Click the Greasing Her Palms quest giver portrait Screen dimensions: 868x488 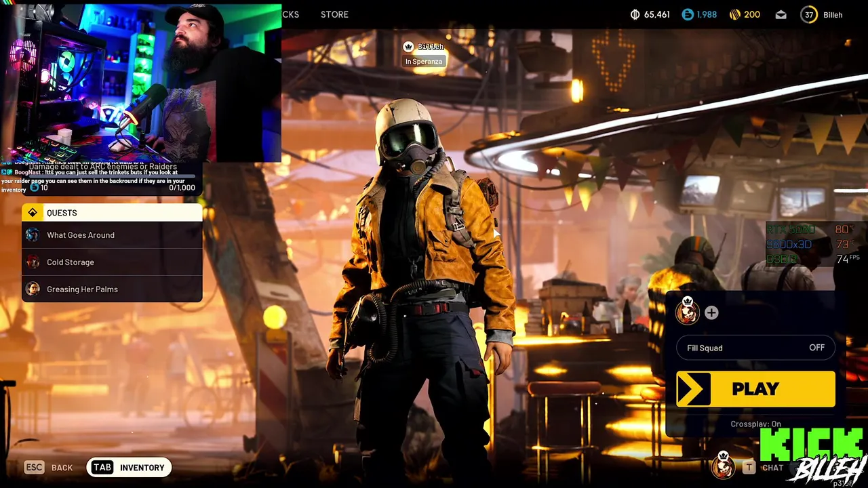[33, 289]
